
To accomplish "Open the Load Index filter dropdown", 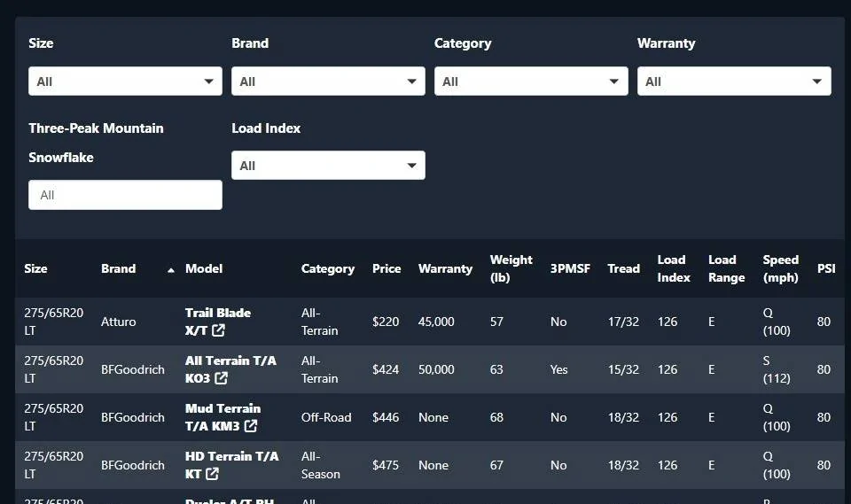I will [328, 166].
